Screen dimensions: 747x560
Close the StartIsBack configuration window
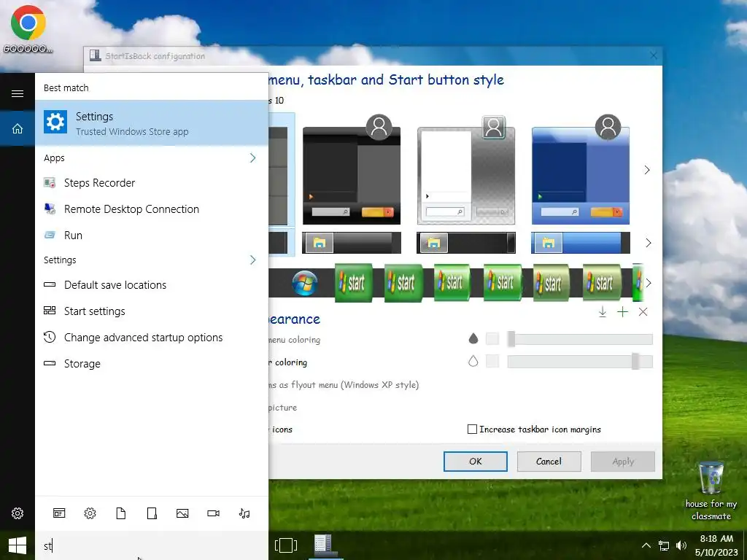[653, 55]
